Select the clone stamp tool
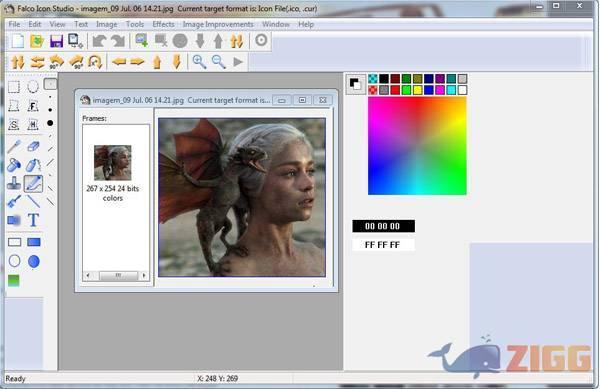 pos(14,183)
